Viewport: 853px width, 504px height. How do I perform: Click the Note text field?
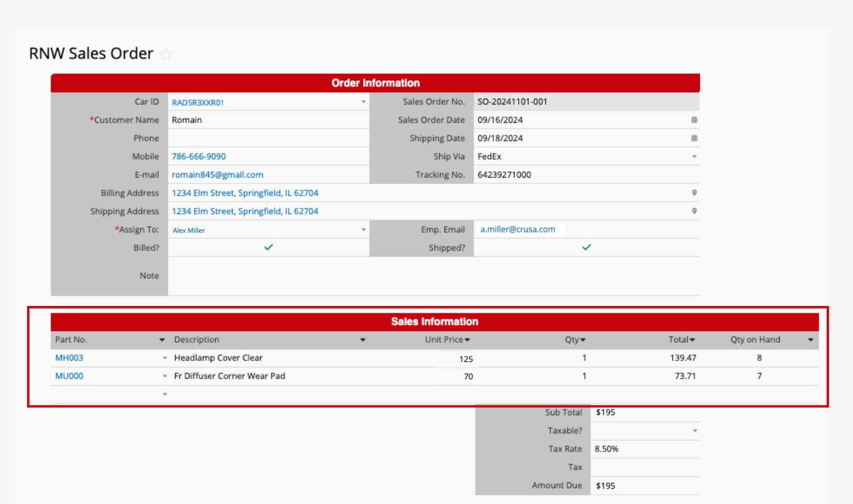pos(433,276)
